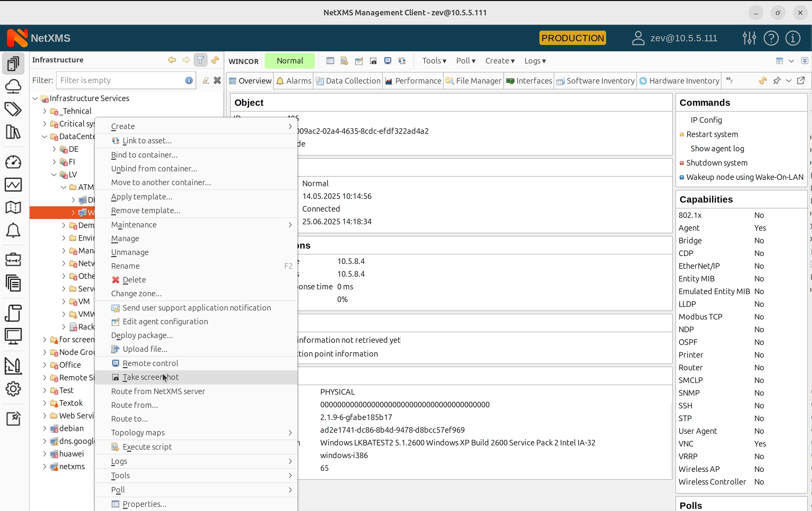Click the dashboard gauge icon in sidebar
The image size is (812, 511).
pos(13,162)
